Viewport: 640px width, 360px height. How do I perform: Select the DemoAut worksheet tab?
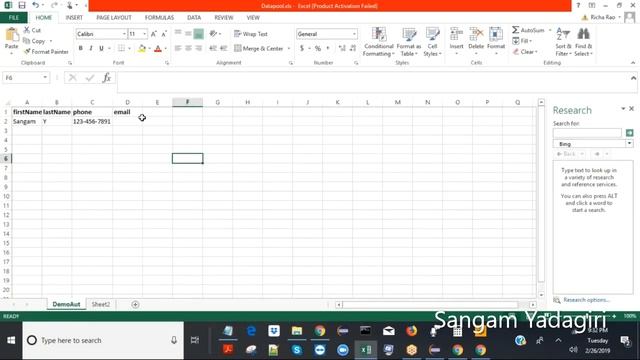pos(66,304)
